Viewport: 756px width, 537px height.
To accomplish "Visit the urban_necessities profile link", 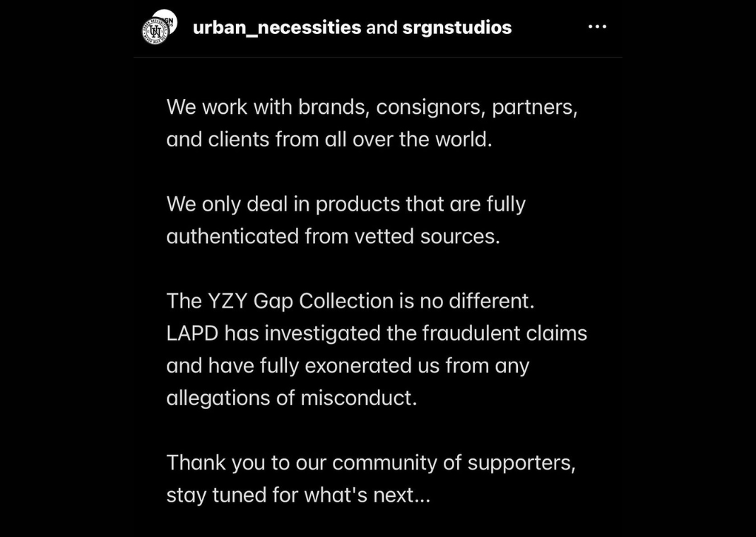I will point(277,28).
